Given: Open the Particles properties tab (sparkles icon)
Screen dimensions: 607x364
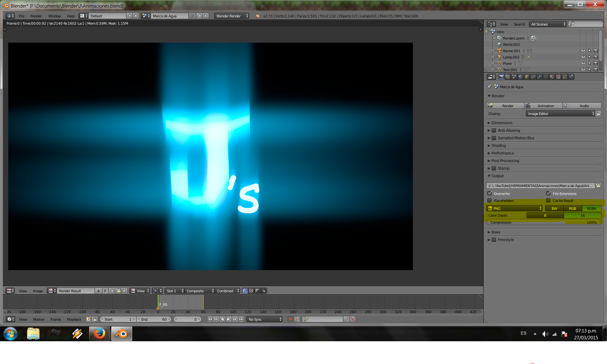Looking at the screenshot, I should pos(565,77).
